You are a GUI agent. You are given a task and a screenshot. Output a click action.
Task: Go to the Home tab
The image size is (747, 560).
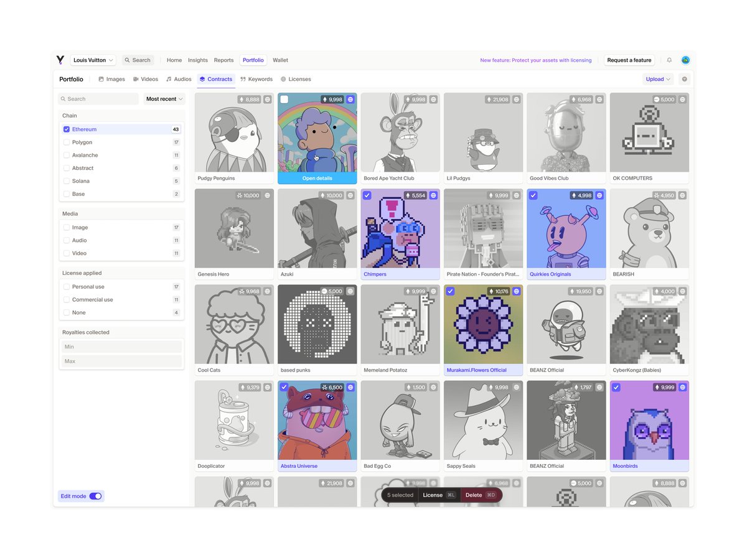pos(174,60)
